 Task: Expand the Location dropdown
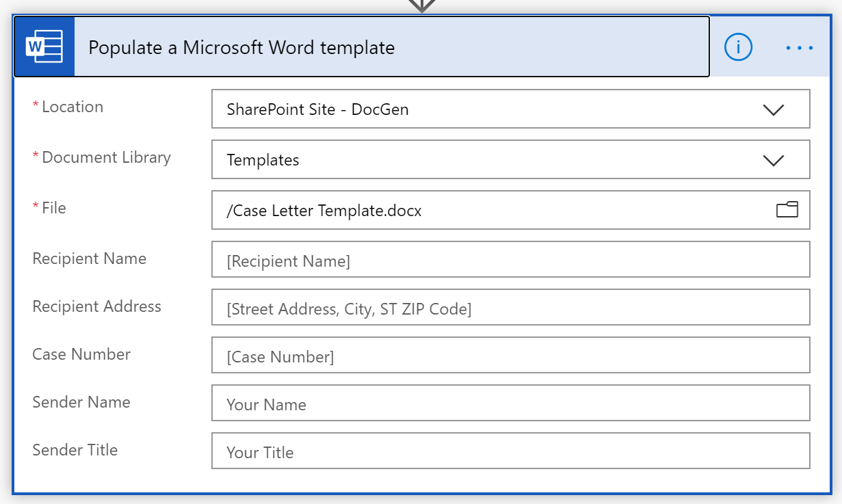click(773, 109)
